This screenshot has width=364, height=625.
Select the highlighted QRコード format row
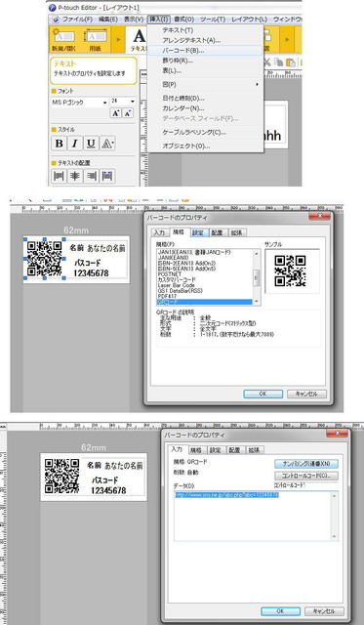pyautogui.click(x=204, y=302)
